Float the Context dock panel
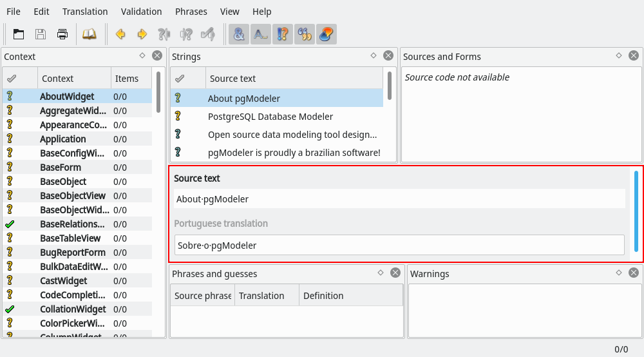 coord(142,55)
